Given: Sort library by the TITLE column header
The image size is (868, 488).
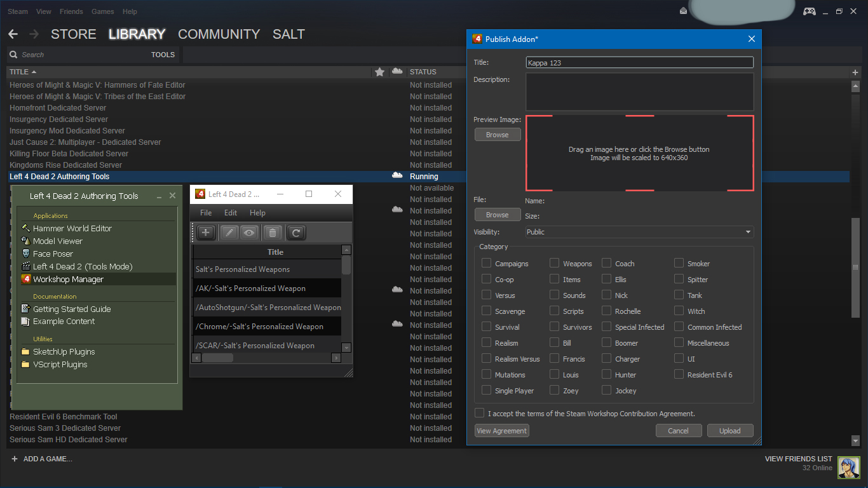Looking at the screenshot, I should [23, 72].
